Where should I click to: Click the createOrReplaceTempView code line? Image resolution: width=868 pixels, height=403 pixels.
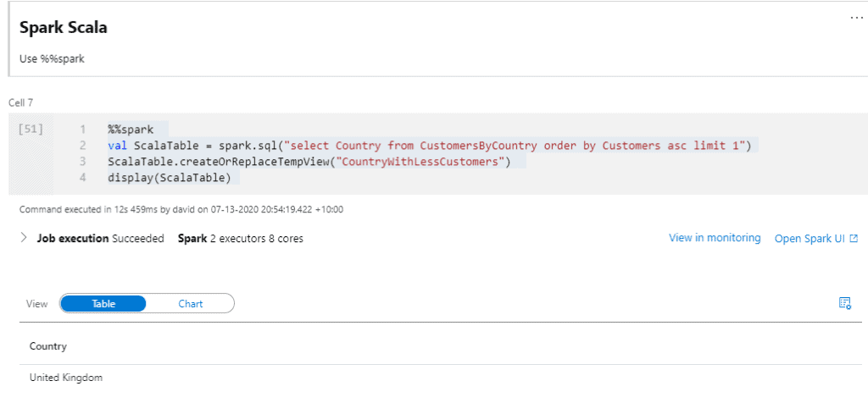[x=309, y=162]
